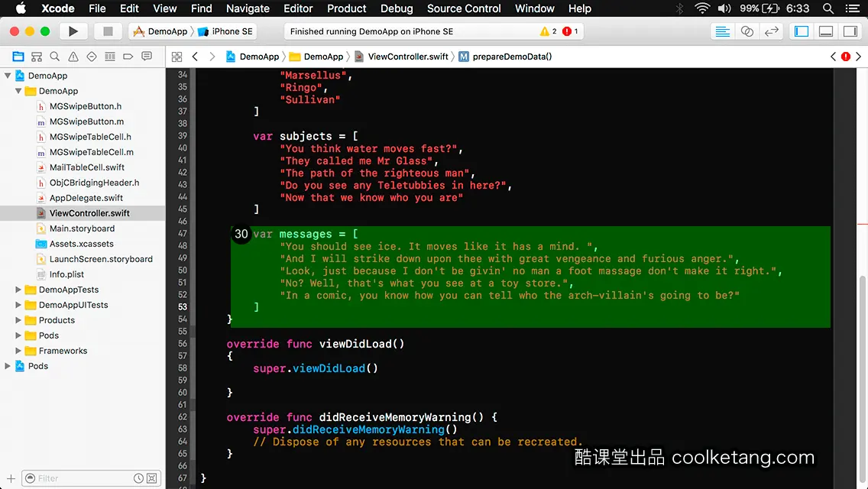Toggle the navigator panel visibility
The width and height of the screenshot is (868, 489).
(802, 31)
